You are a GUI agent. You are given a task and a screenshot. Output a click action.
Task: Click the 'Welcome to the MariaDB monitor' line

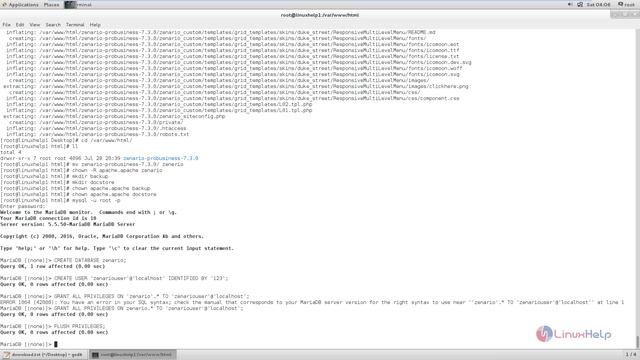(x=89, y=212)
